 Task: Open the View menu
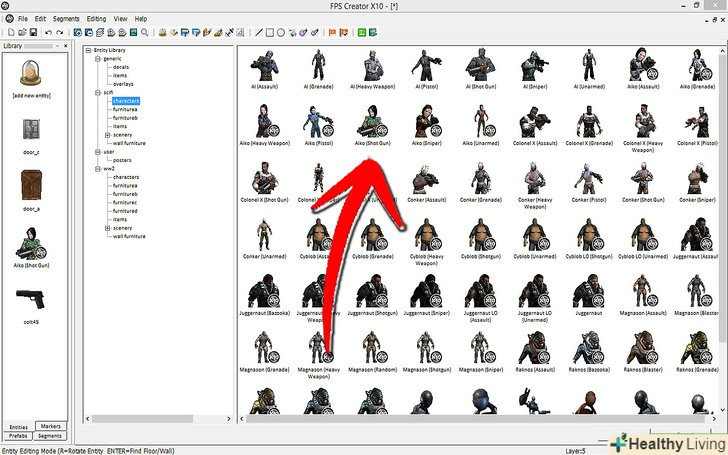tap(120, 19)
